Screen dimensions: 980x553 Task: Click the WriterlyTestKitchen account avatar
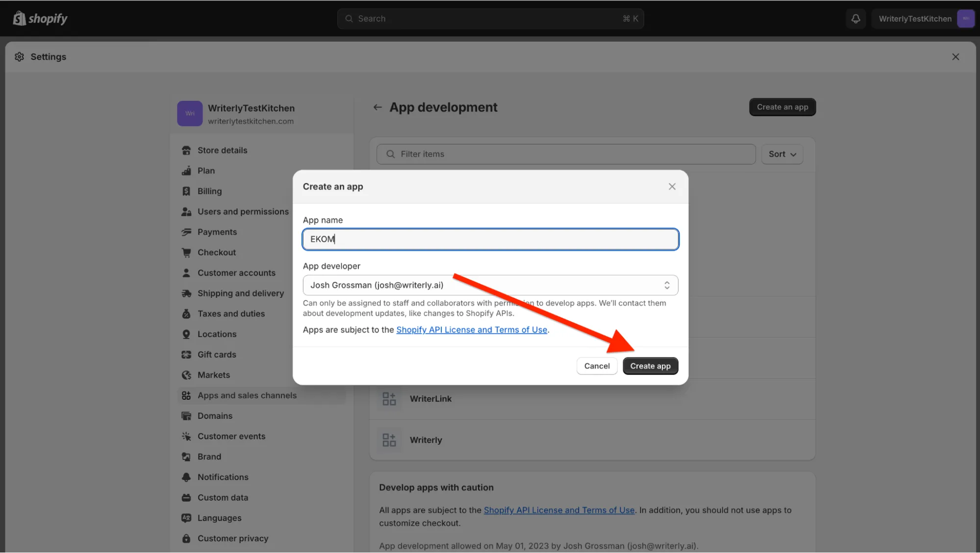(x=965, y=19)
